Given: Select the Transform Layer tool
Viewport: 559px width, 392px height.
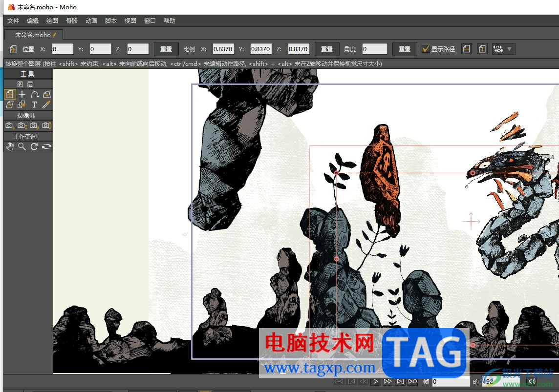Looking at the screenshot, I should (x=10, y=94).
